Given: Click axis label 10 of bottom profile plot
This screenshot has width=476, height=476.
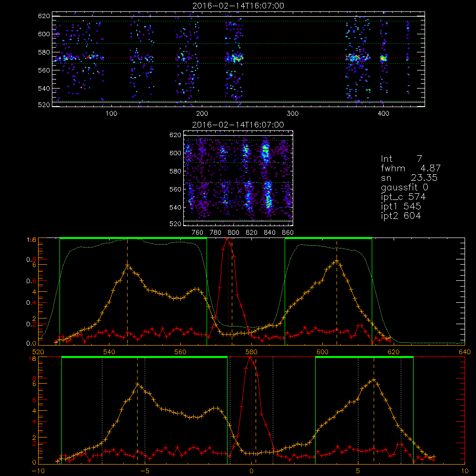Looking at the screenshot, I should coord(465,471).
